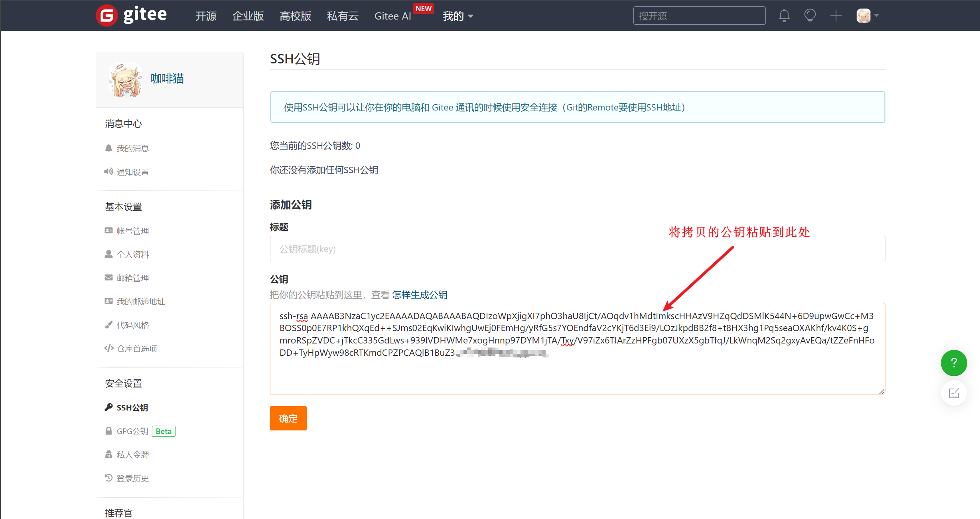Open 代码风格 settings
This screenshot has width=980, height=519.
132,325
